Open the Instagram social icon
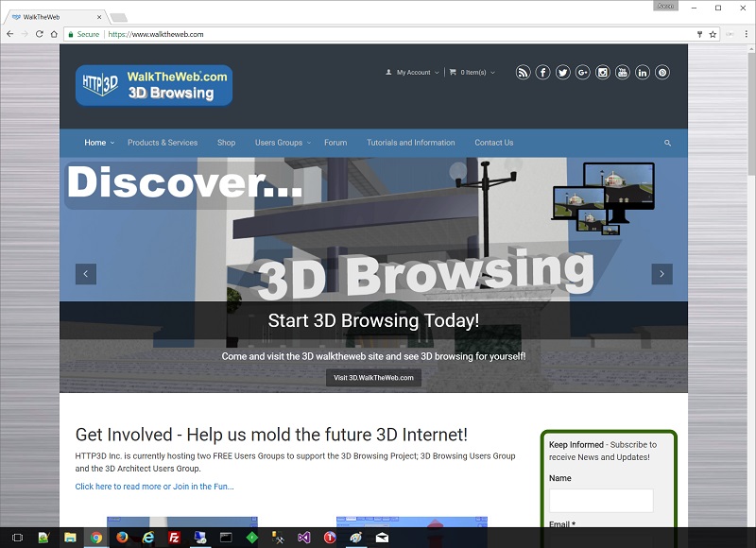The width and height of the screenshot is (756, 548). [x=603, y=73]
